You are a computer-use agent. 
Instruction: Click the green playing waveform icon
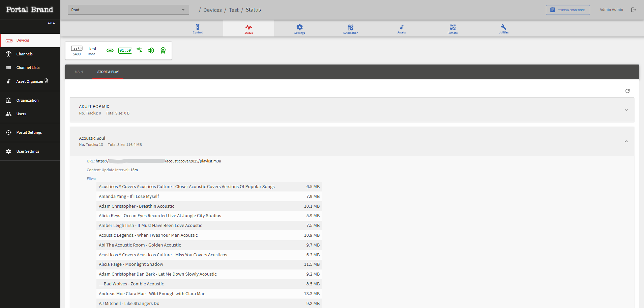point(140,50)
